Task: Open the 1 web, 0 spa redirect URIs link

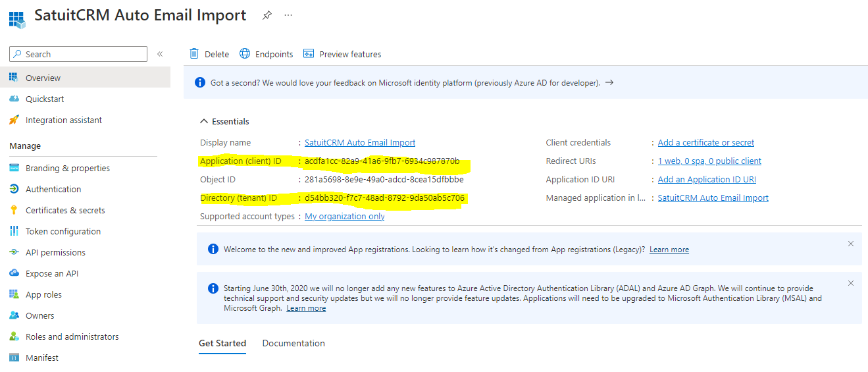Action: [x=709, y=161]
